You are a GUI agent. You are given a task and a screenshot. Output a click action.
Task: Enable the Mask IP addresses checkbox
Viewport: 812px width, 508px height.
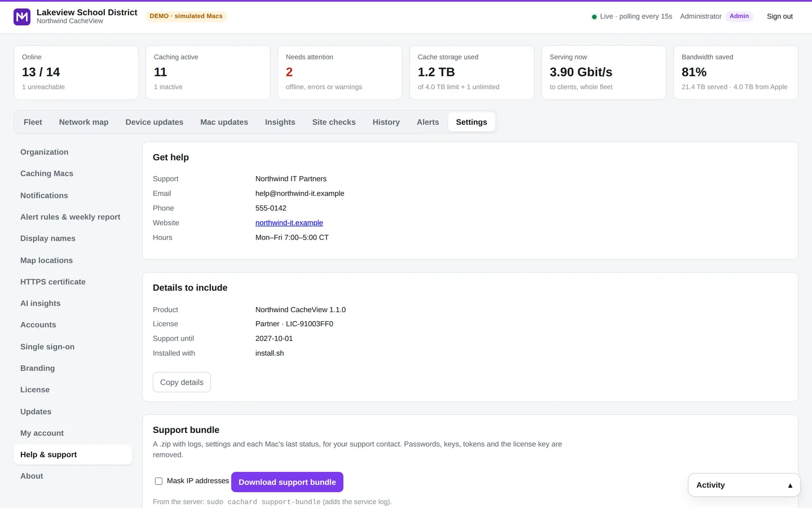(x=158, y=481)
